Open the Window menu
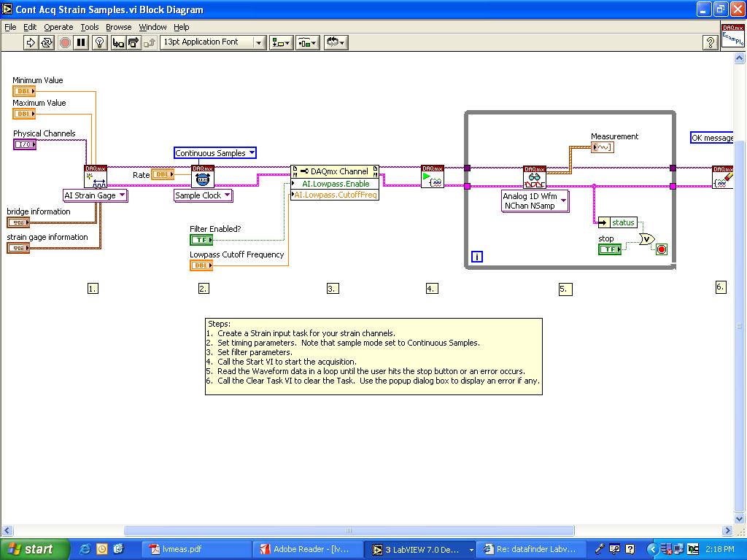 tap(153, 27)
